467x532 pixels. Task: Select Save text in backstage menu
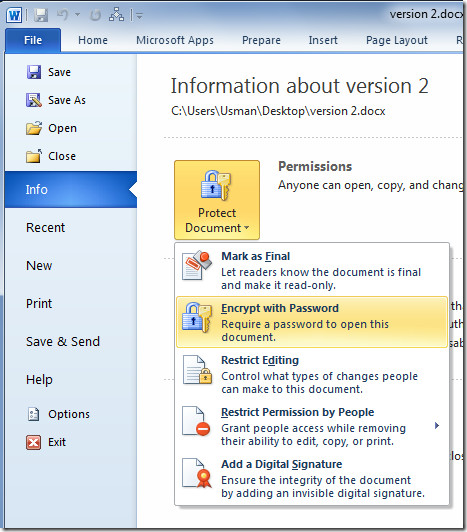pos(59,72)
